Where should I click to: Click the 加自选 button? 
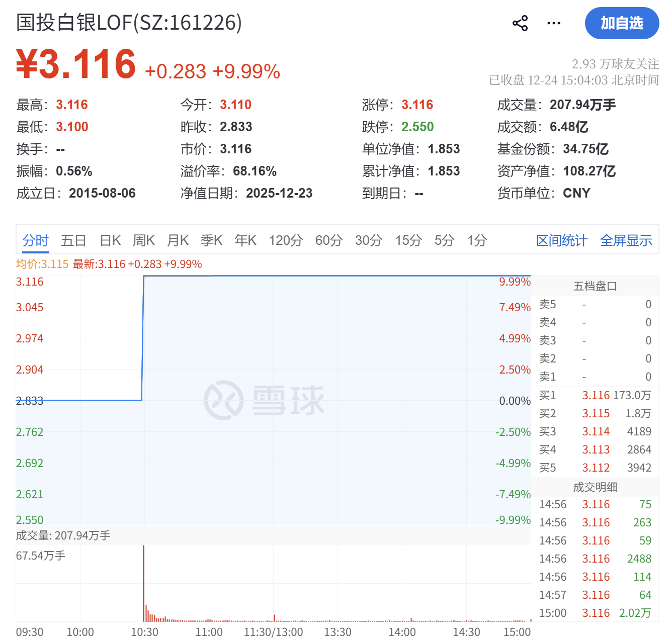coord(621,23)
